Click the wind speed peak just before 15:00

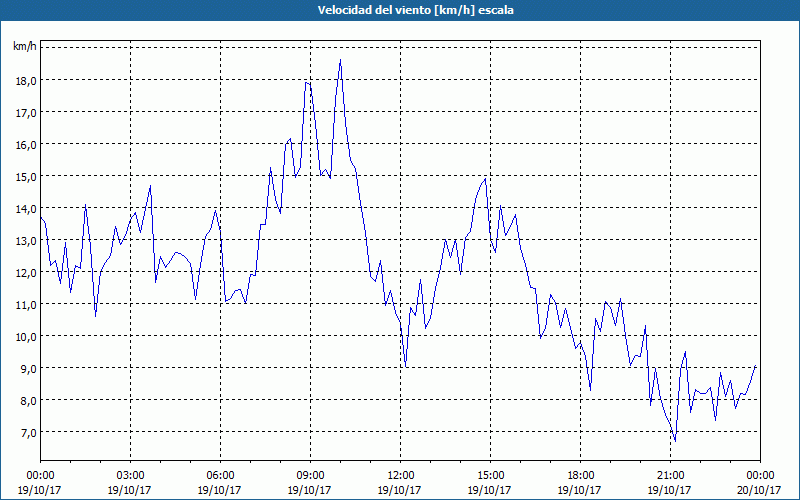485,179
